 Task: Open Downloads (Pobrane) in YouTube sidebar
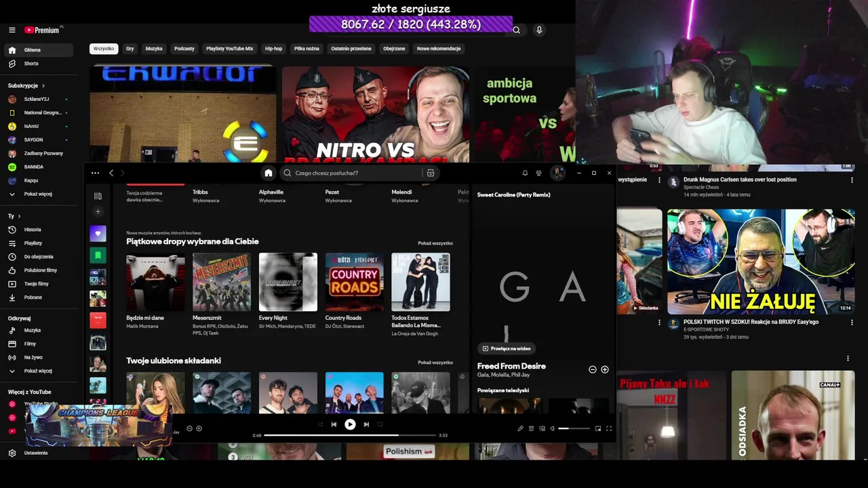pyautogui.click(x=37, y=298)
